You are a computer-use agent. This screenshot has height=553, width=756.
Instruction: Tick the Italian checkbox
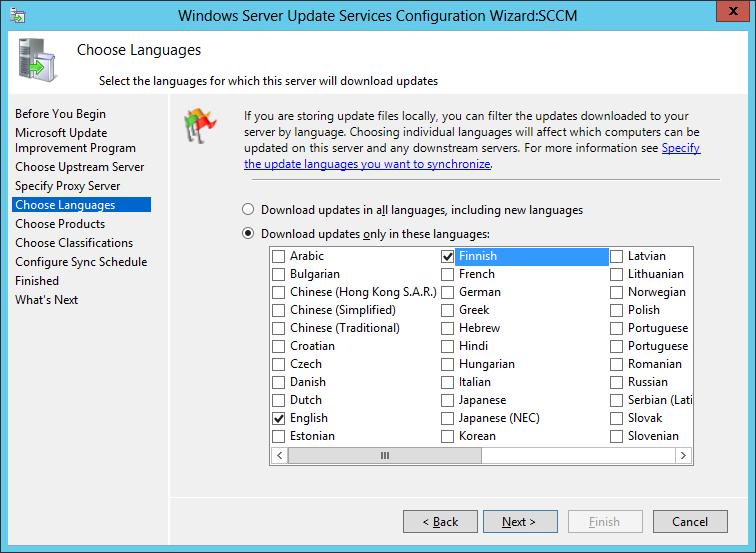447,382
